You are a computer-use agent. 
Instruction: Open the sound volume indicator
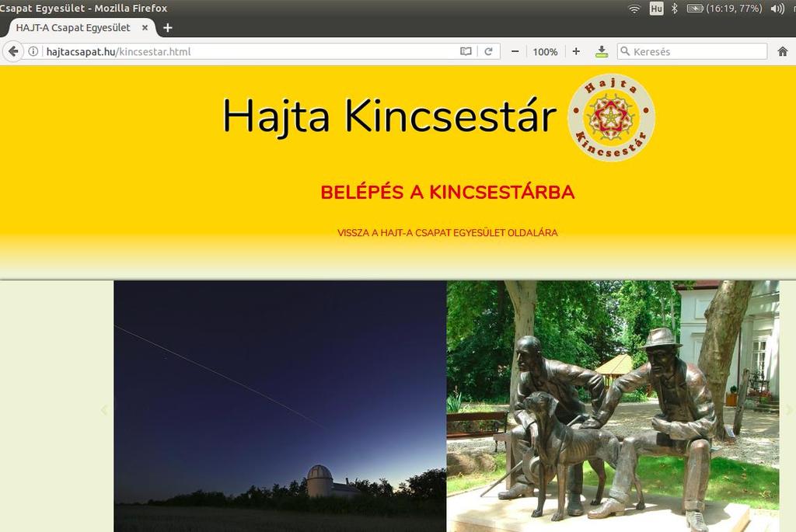click(777, 9)
